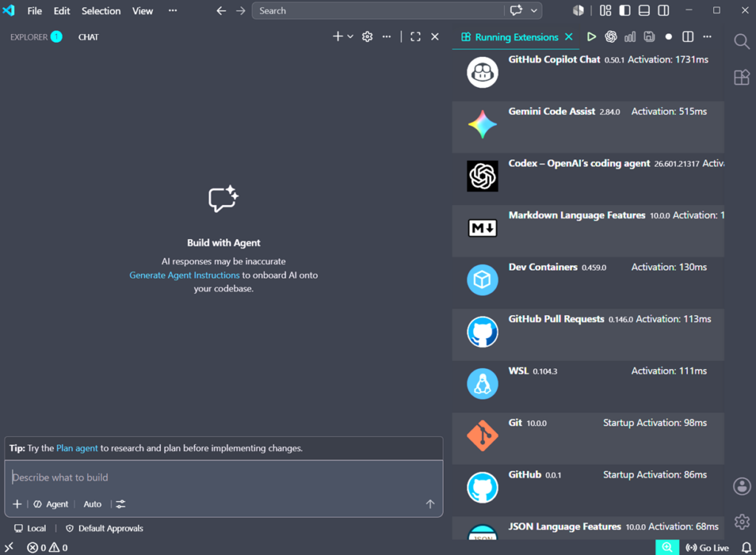Screen dimensions: 756x555
Task: Go back with the left arrow
Action: 221,10
